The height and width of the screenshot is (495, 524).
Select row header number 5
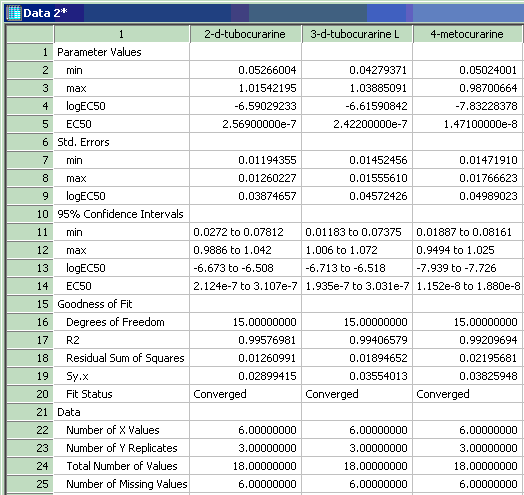(x=30, y=124)
